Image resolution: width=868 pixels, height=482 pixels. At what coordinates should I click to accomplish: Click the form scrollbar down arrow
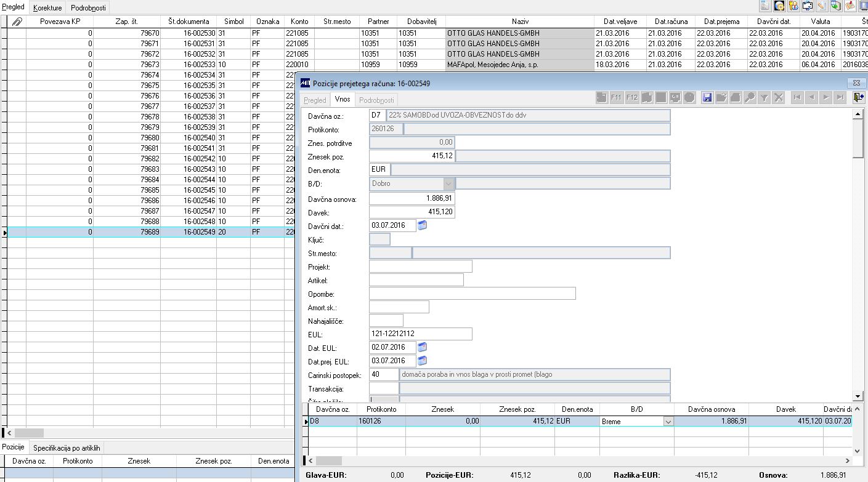tap(859, 396)
